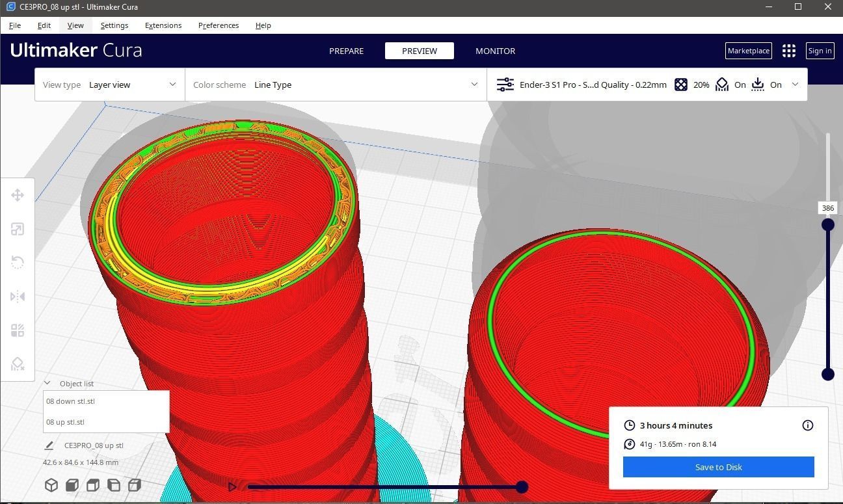The image size is (843, 504).
Task: Open the Extensions menu
Action: pos(163,25)
